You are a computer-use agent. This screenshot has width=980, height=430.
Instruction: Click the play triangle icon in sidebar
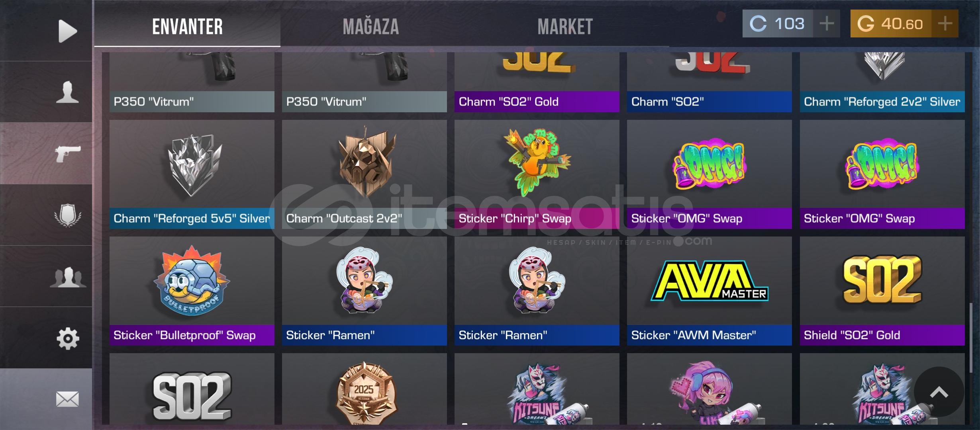(x=67, y=31)
